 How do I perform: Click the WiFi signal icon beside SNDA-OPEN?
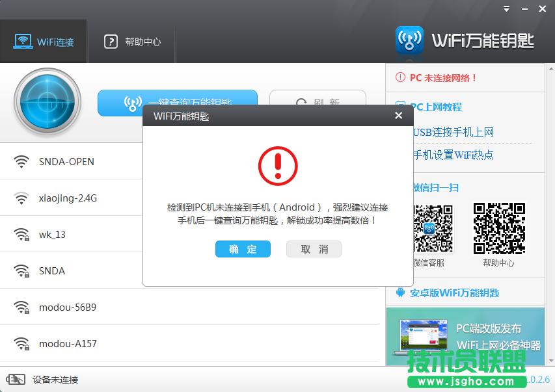(x=21, y=161)
